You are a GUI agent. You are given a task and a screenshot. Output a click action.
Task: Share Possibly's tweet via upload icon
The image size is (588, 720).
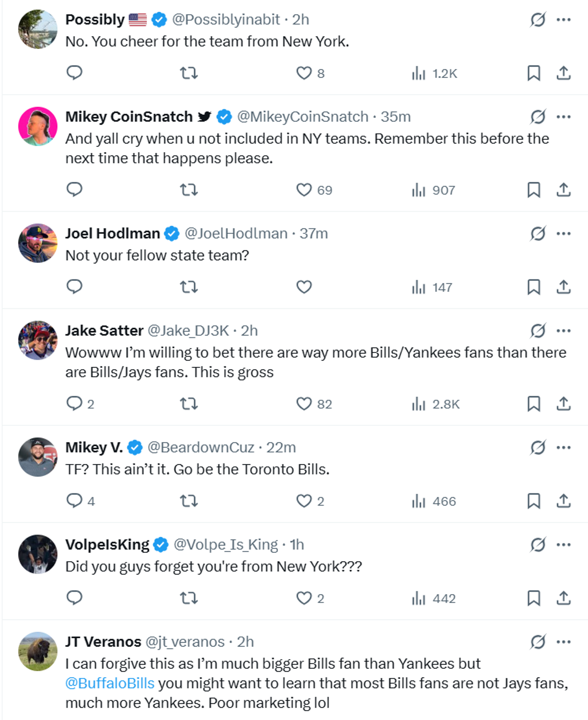click(563, 73)
